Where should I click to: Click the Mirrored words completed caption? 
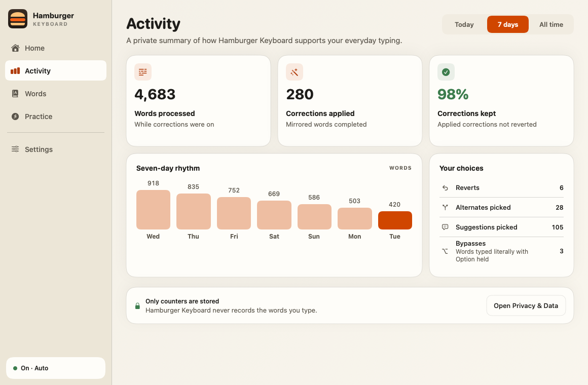326,125
